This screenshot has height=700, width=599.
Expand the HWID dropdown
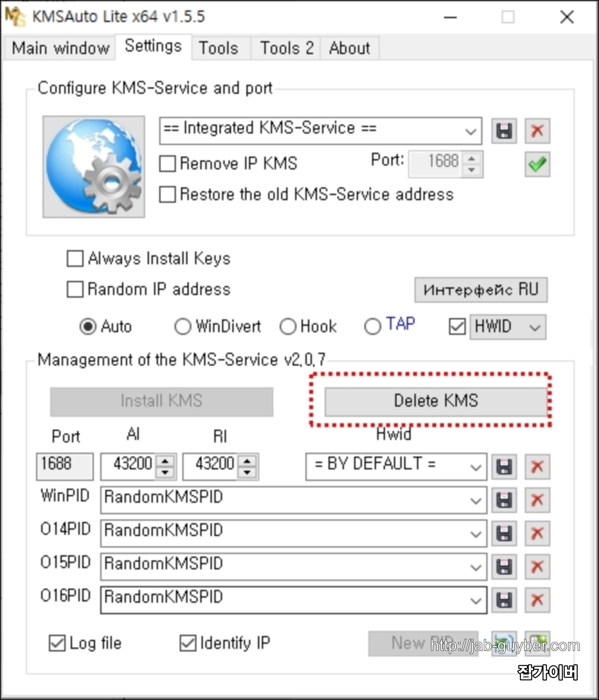click(535, 327)
